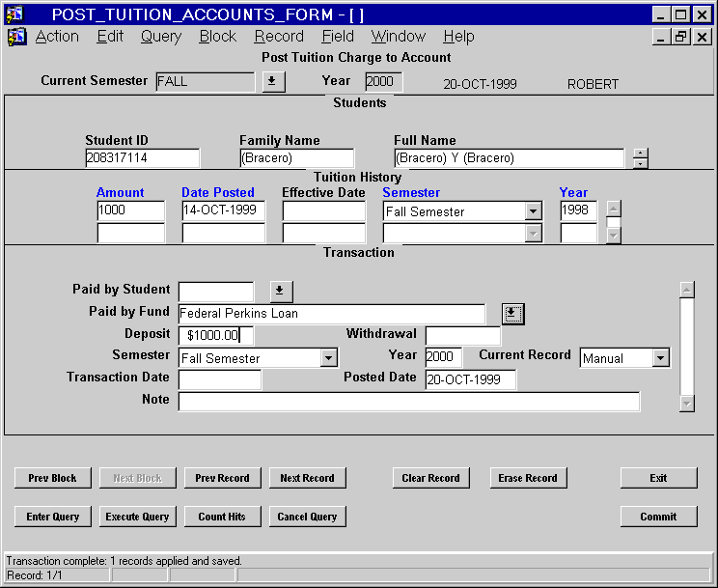
Task: Click the 'Transaction complete' status message
Action: [x=124, y=561]
